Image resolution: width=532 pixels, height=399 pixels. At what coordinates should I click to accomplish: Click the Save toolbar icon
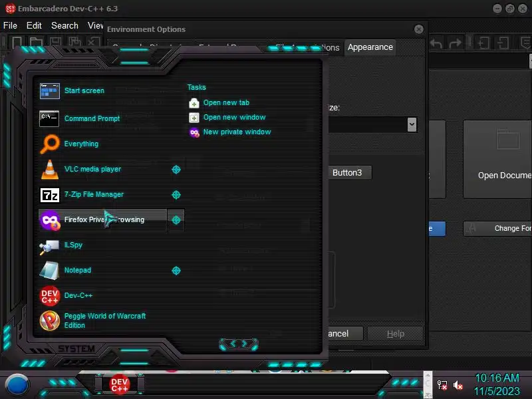point(55,43)
